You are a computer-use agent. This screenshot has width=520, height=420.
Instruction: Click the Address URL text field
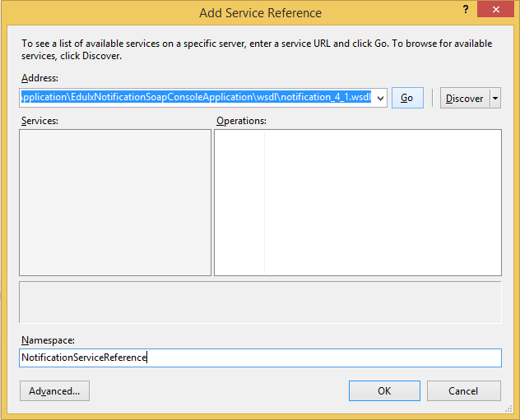(196, 98)
